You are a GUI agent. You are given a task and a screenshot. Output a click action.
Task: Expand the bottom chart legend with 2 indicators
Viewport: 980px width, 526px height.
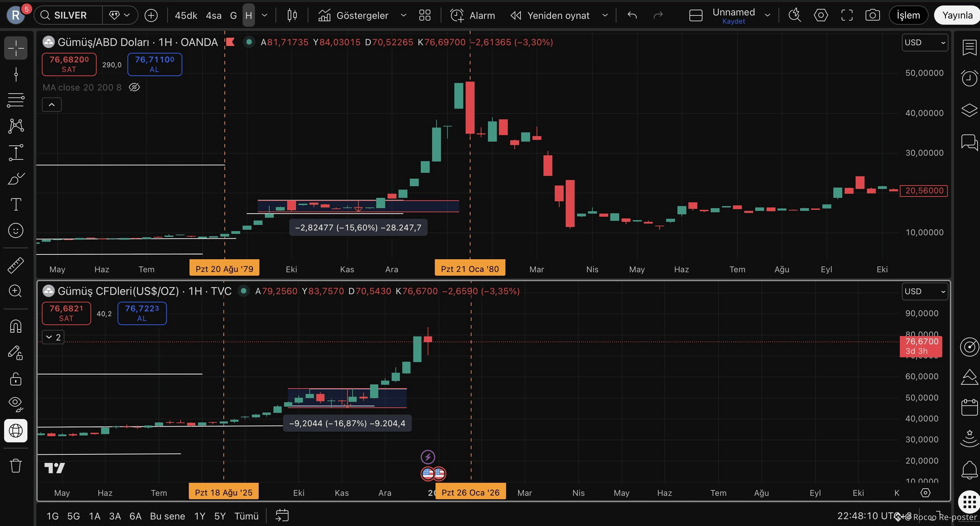(x=53, y=337)
